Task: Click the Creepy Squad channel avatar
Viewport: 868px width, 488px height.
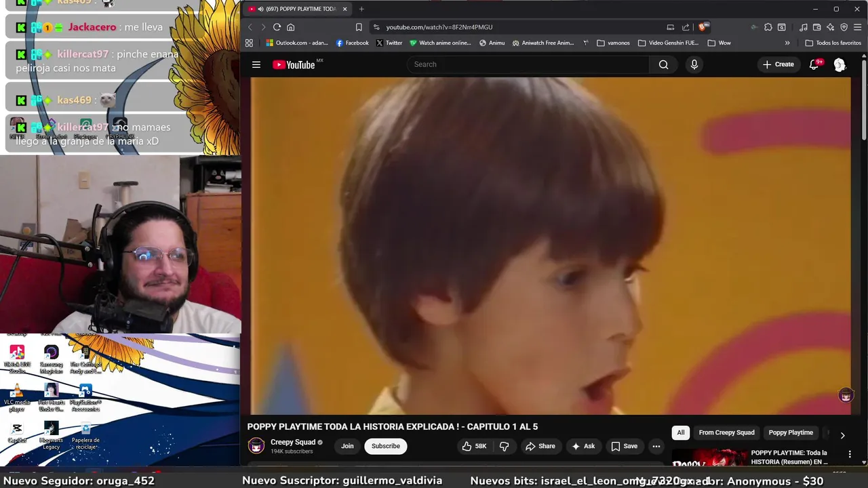Action: tap(256, 445)
